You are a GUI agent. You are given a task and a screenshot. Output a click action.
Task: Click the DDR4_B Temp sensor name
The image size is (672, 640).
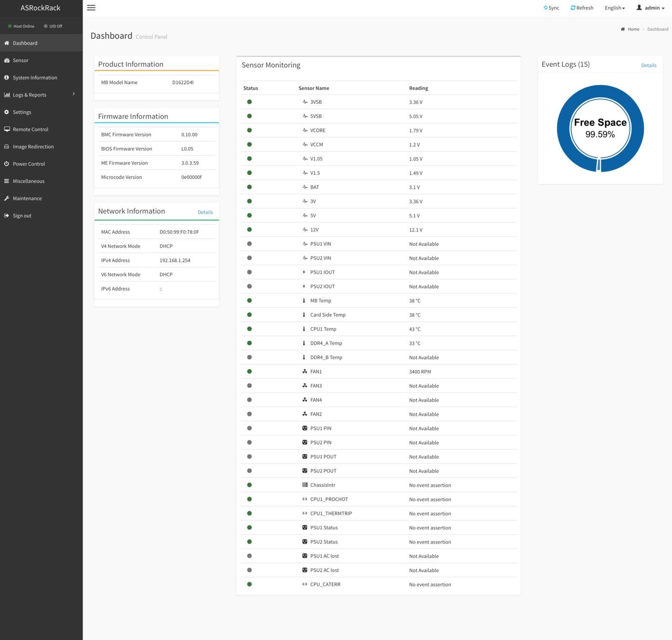click(x=326, y=357)
